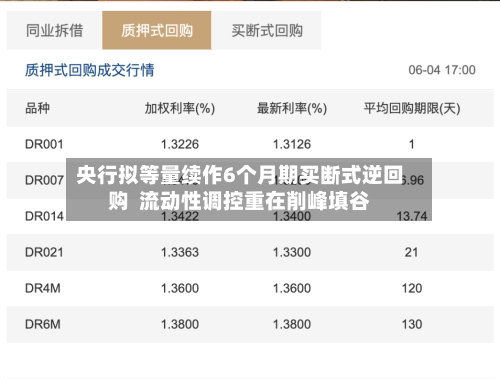500x379 pixels.
Task: Click the 品种 column header
Action: click(x=37, y=108)
